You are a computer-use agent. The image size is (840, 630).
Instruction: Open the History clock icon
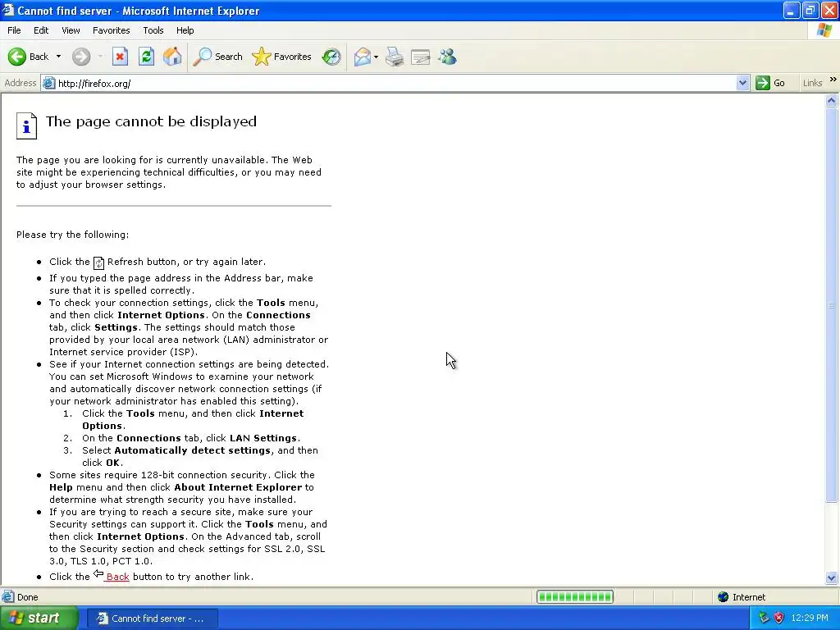click(331, 57)
